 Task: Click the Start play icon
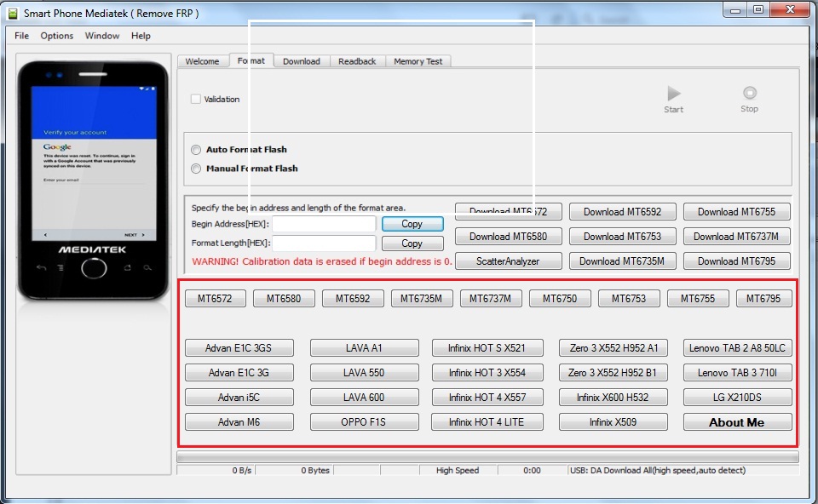(673, 94)
